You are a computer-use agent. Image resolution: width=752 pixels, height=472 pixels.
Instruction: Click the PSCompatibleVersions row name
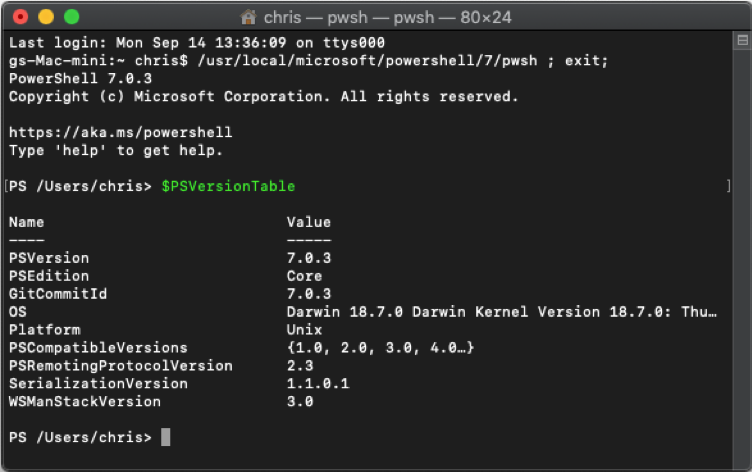(x=98, y=348)
